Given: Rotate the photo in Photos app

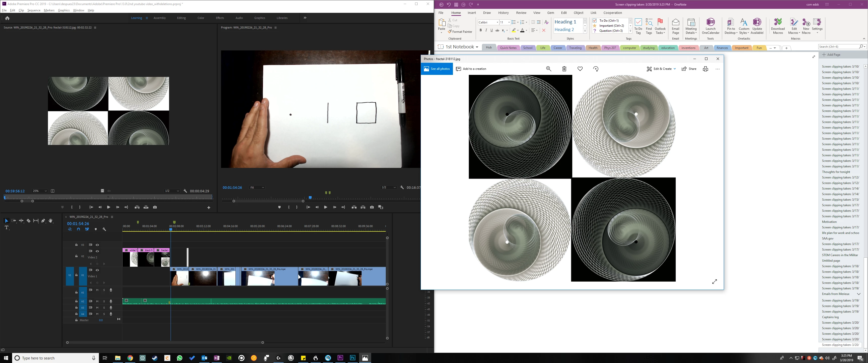Looking at the screenshot, I should 596,69.
